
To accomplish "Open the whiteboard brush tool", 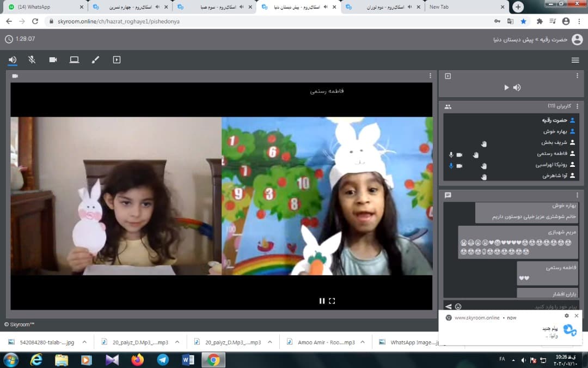I will tap(95, 60).
